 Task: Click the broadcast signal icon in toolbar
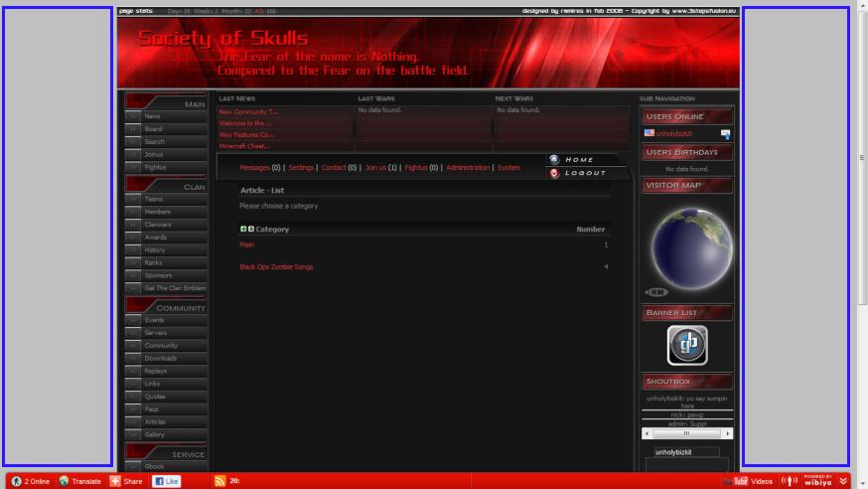click(x=790, y=481)
